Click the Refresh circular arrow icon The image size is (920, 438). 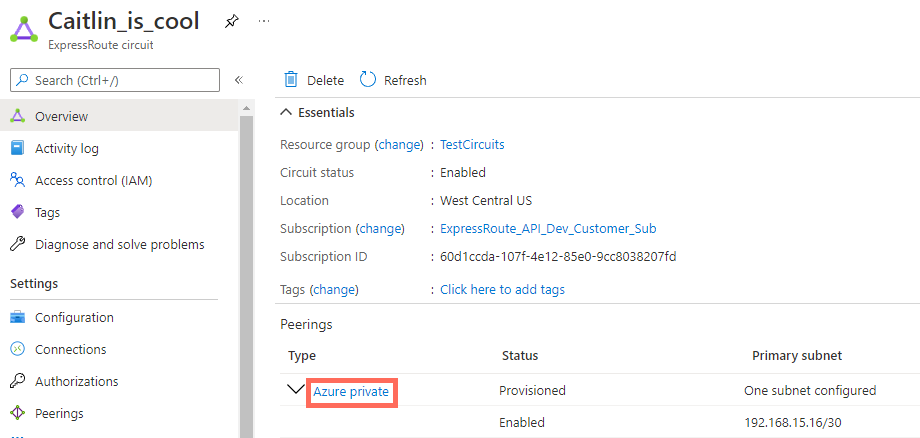coord(368,80)
